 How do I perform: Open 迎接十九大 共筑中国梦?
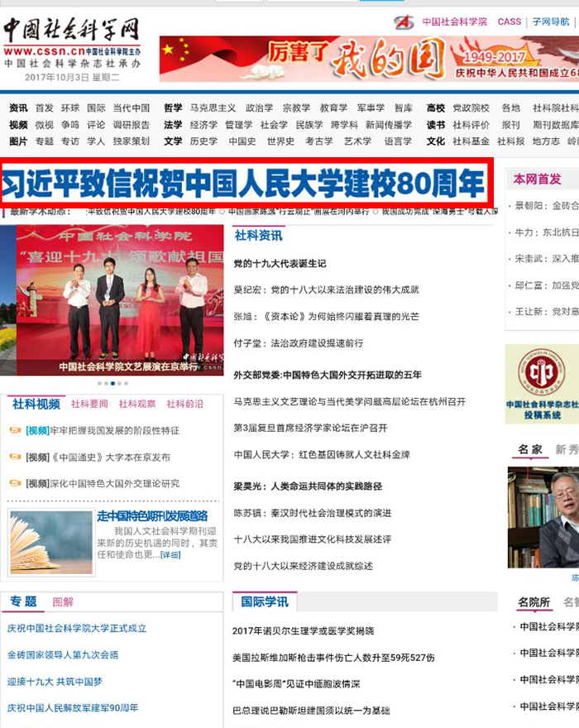coord(55,682)
